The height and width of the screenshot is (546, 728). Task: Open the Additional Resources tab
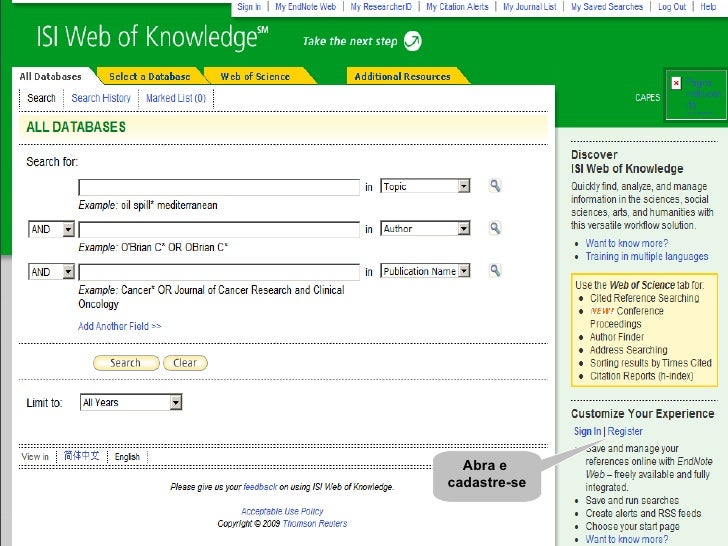click(x=403, y=77)
